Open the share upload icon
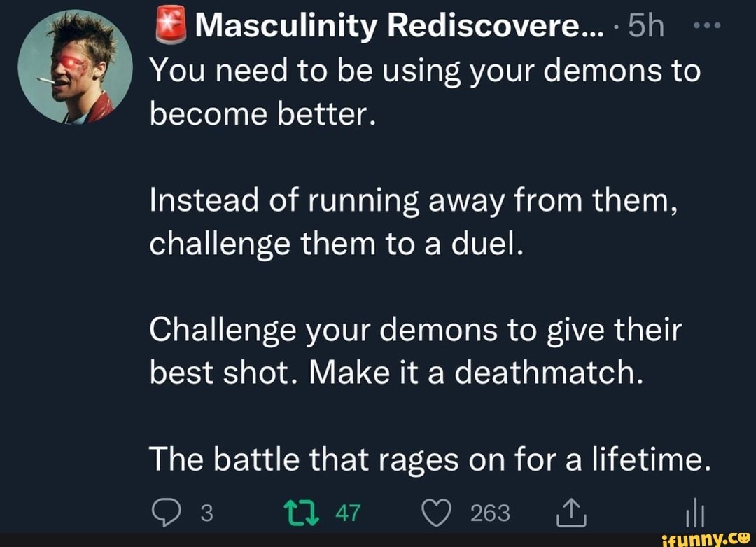Screen dimensions: 756x547 573,512
